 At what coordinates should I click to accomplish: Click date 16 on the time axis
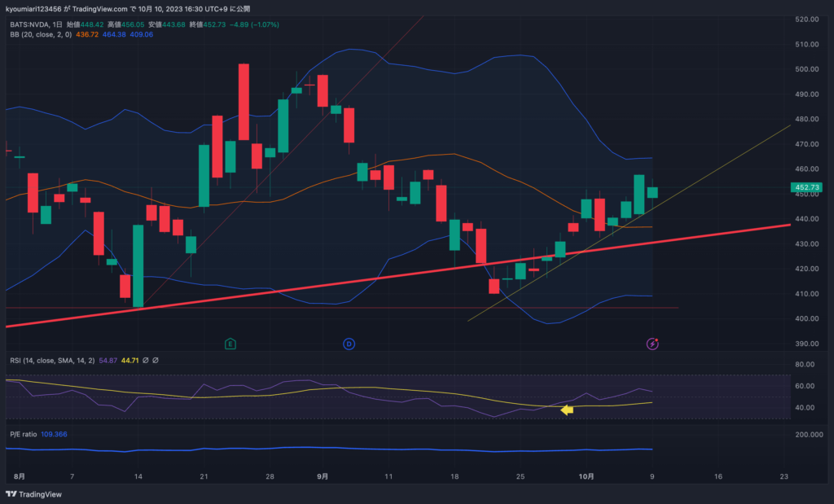coord(718,476)
